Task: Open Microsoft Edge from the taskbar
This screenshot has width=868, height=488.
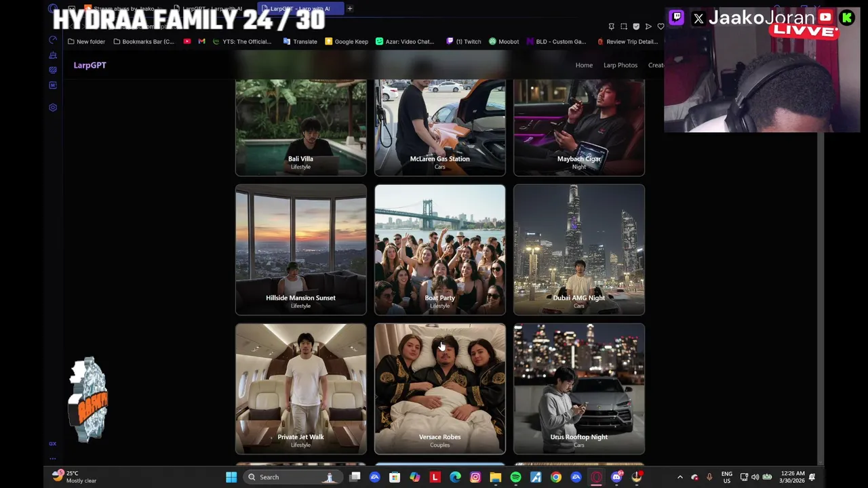Action: (x=455, y=477)
